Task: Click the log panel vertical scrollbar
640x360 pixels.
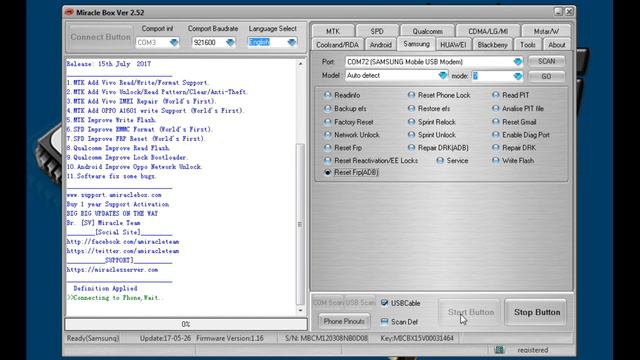Action: click(x=300, y=224)
